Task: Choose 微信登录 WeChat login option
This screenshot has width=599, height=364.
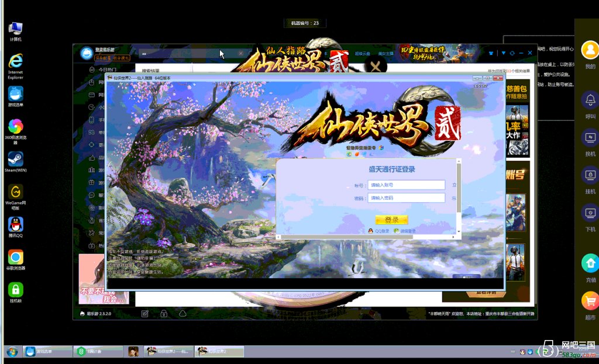Action: pos(405,231)
